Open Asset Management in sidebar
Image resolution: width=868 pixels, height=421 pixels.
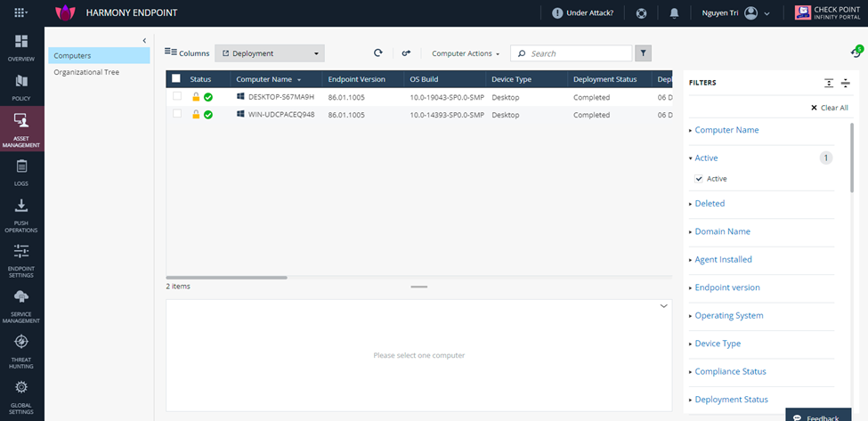(21, 130)
